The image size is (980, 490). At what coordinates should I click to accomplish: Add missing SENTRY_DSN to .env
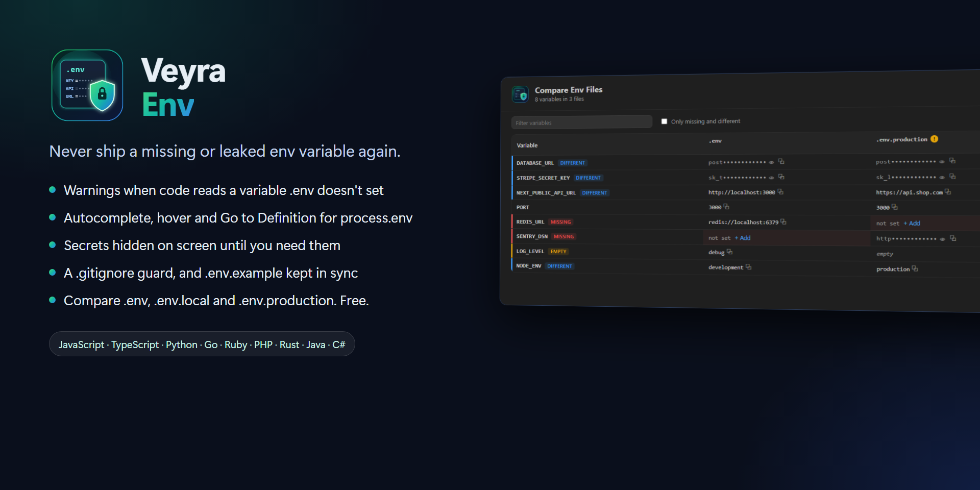point(743,238)
